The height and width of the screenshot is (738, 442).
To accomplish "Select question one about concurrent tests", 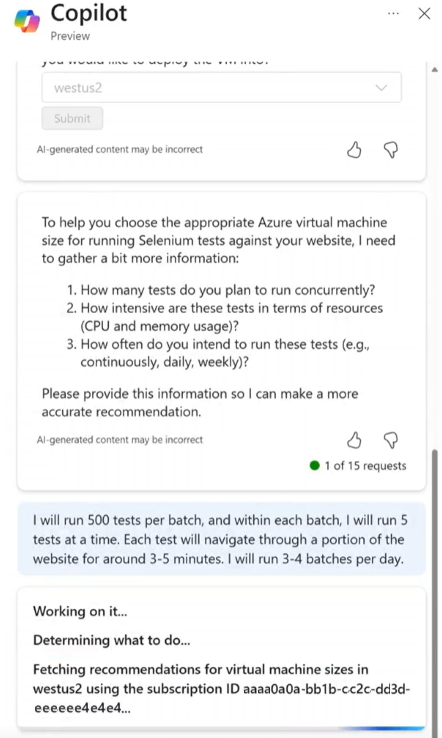I will pyautogui.click(x=221, y=289).
